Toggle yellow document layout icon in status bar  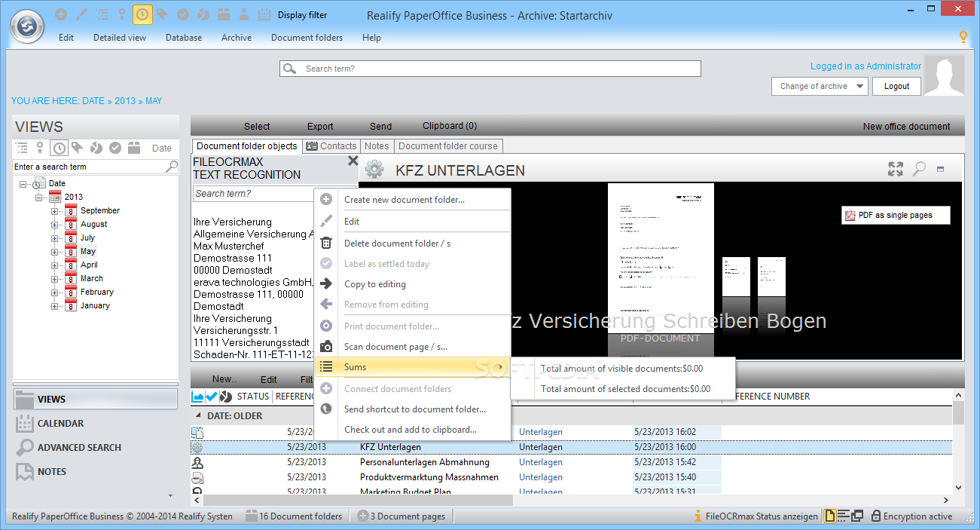[x=830, y=516]
